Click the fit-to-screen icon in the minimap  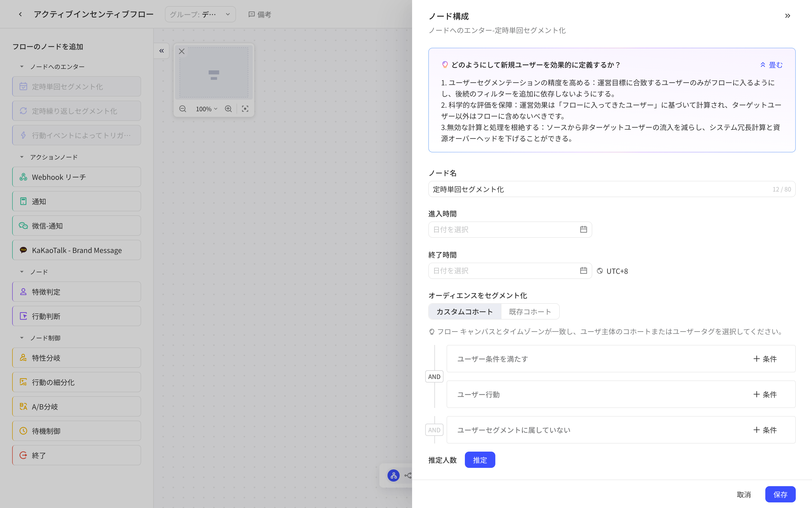(245, 109)
